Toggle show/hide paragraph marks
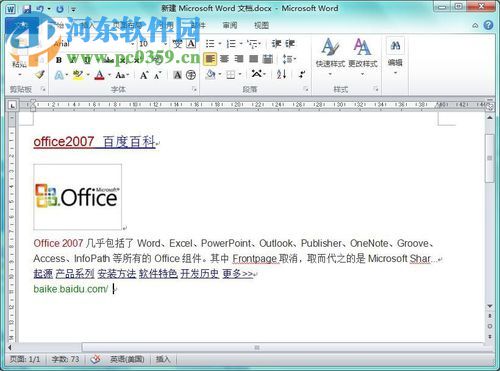500x371 pixels. pyautogui.click(x=302, y=74)
